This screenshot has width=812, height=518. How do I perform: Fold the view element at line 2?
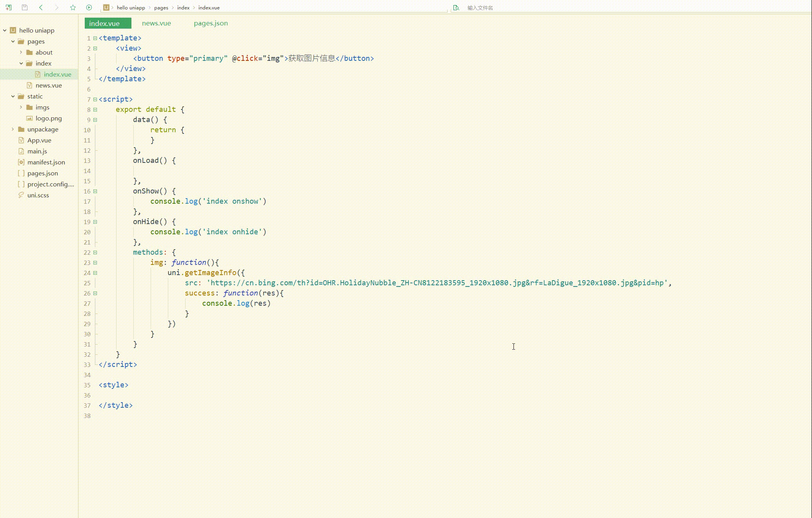pos(95,48)
